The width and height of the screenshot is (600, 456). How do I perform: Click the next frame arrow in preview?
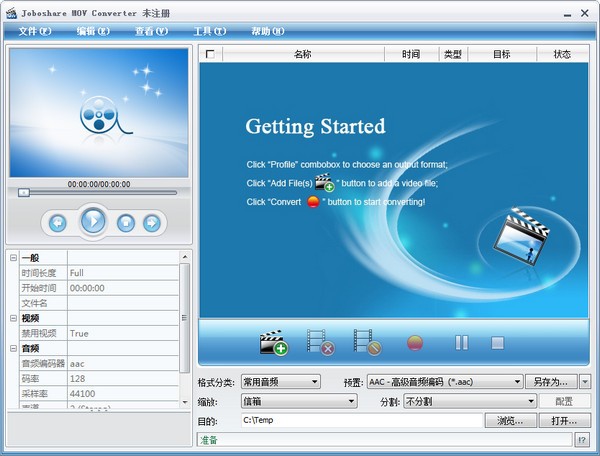click(x=152, y=222)
